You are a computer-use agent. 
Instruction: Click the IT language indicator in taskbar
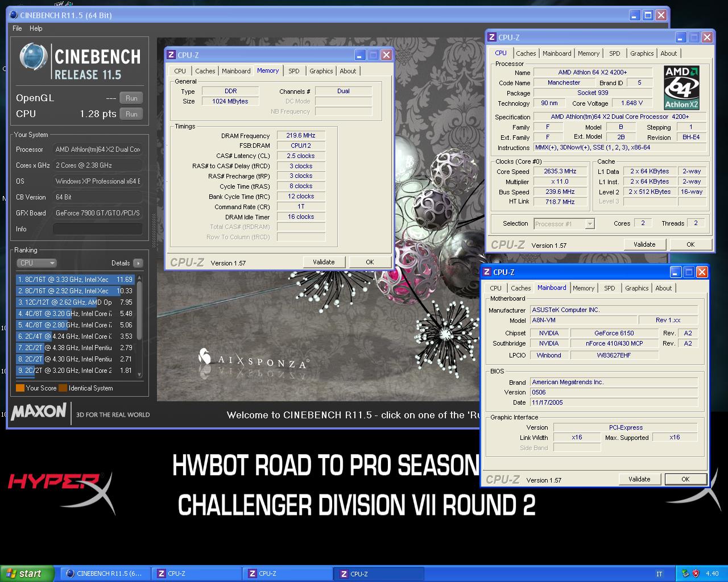[659, 574]
